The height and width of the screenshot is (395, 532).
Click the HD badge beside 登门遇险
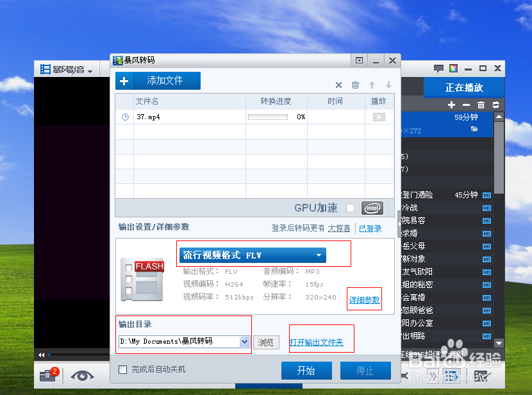pos(486,195)
